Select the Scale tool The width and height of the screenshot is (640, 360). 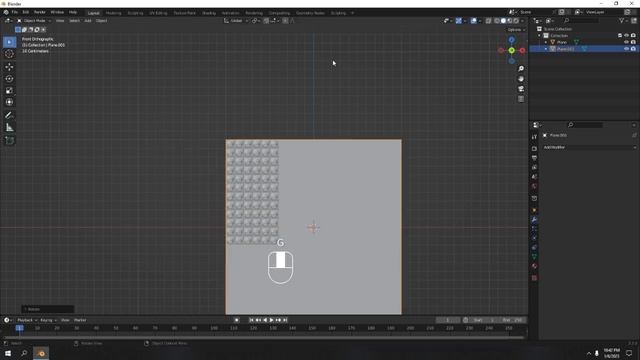pyautogui.click(x=9, y=91)
